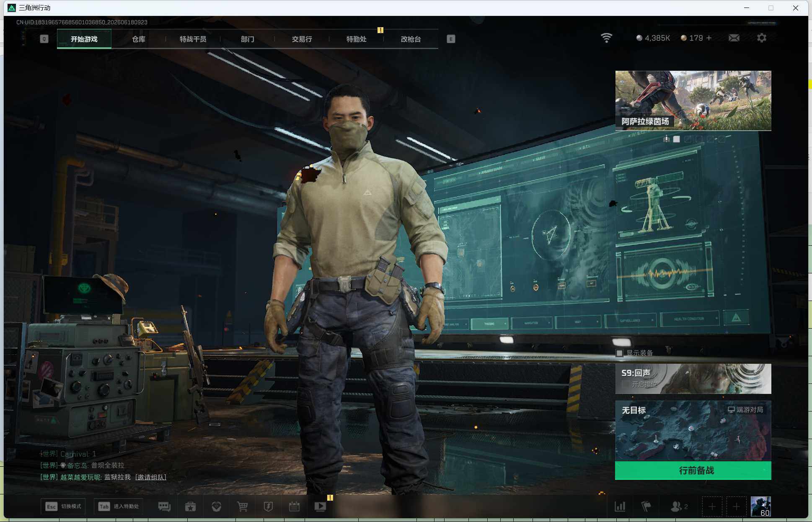The width and height of the screenshot is (812, 522).
Task: Open the video play screen icon
Action: [x=320, y=507]
